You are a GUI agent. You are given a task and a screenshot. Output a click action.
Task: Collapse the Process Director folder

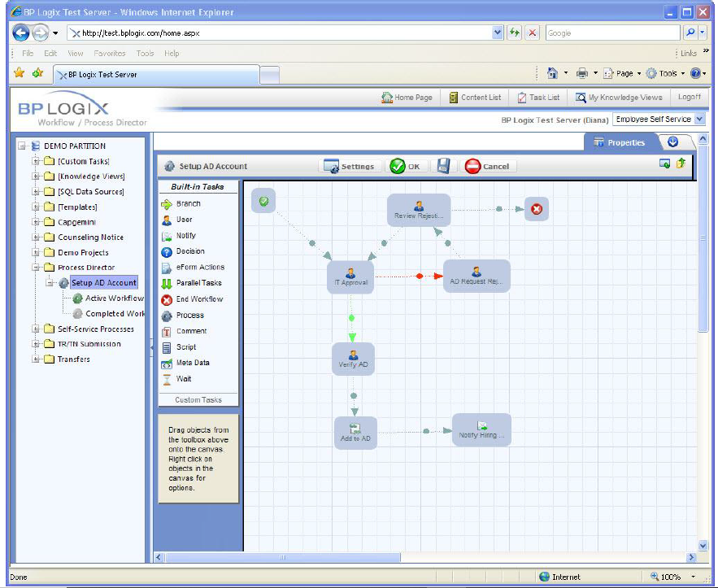click(x=36, y=268)
